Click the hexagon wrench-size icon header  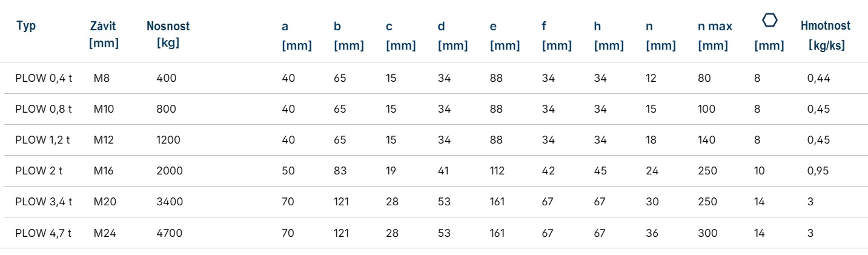point(769,20)
